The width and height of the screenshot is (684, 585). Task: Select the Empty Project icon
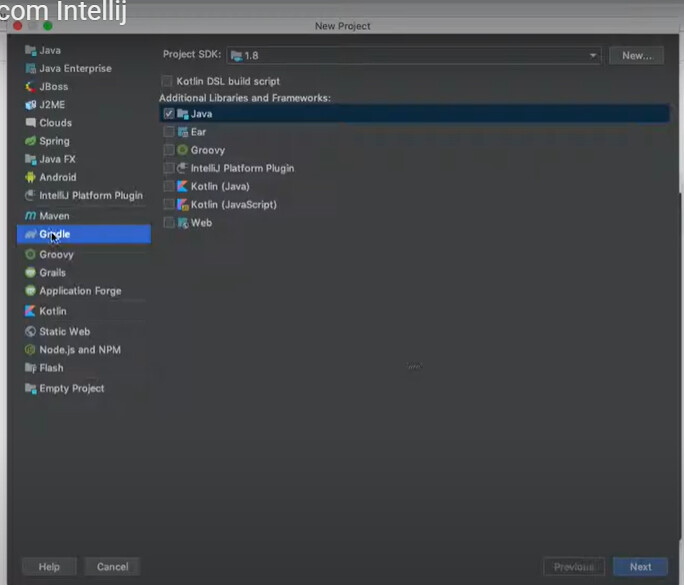[31, 388]
